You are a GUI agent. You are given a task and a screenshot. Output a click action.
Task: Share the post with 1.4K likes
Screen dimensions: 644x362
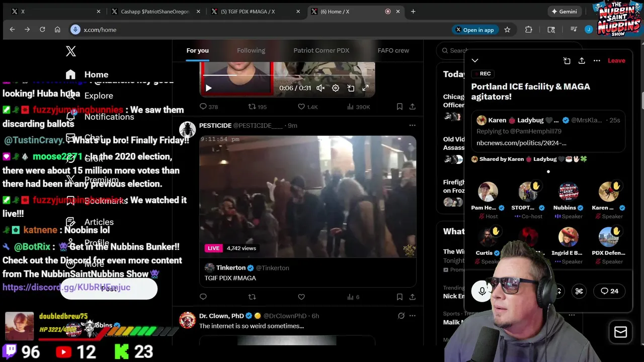[413, 107]
